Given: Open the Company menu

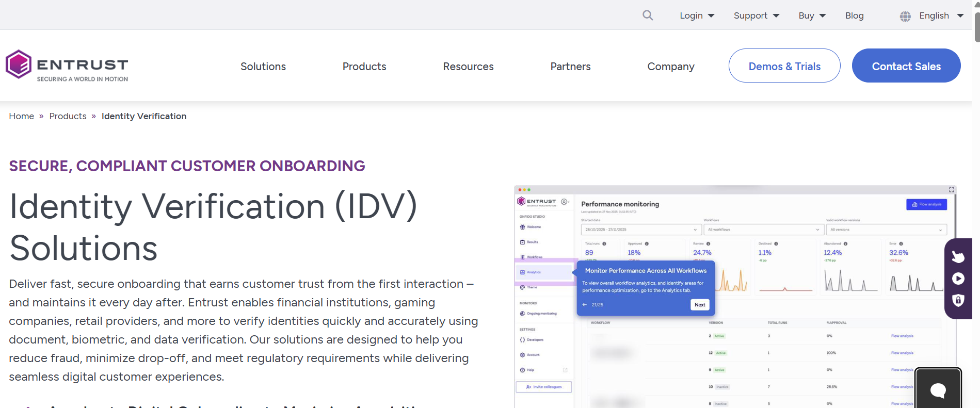Looking at the screenshot, I should pos(671,67).
